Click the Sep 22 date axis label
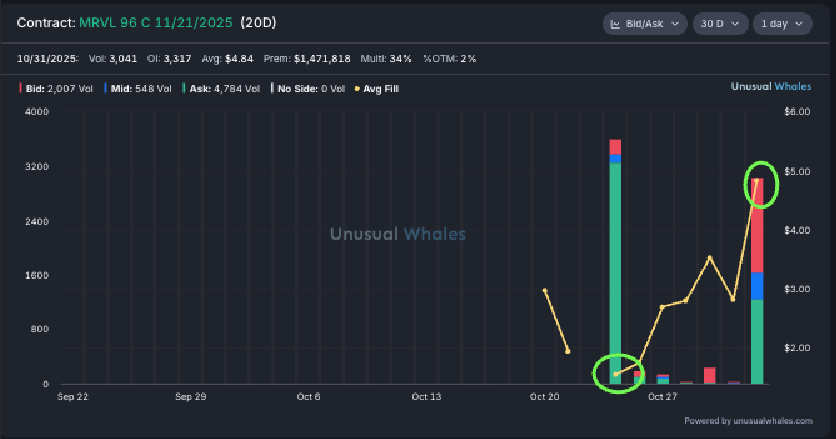 [x=73, y=397]
